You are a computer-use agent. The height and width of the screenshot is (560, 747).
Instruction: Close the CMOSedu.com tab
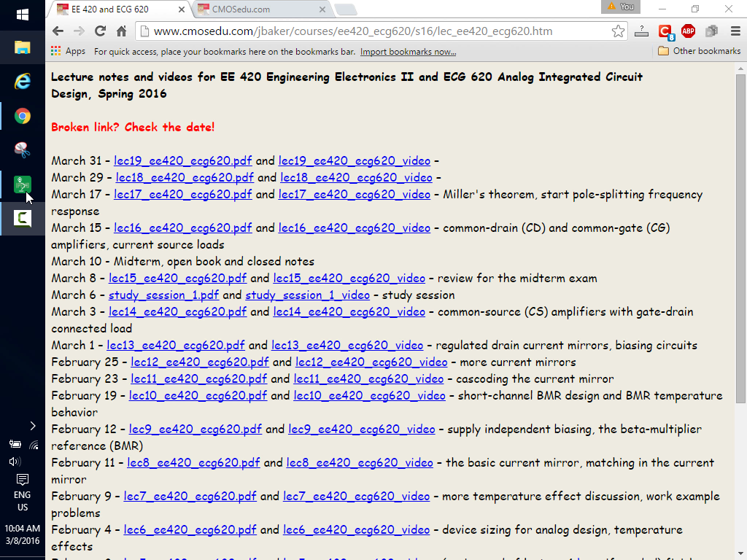coord(322,9)
